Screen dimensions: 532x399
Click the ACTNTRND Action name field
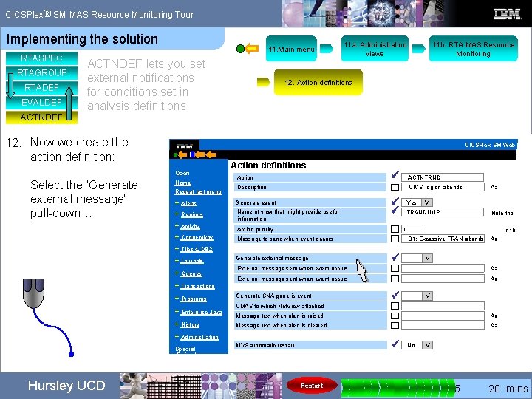tap(443, 177)
